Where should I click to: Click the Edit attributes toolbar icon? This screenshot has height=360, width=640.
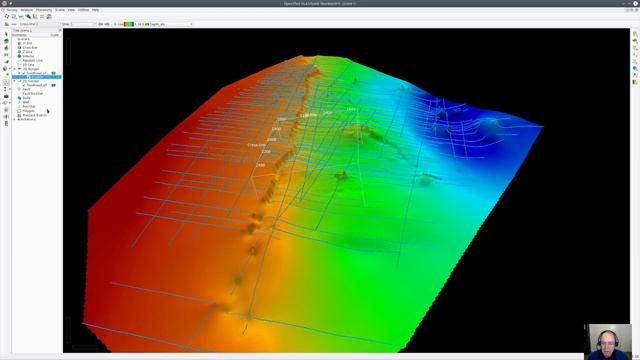click(x=14, y=17)
